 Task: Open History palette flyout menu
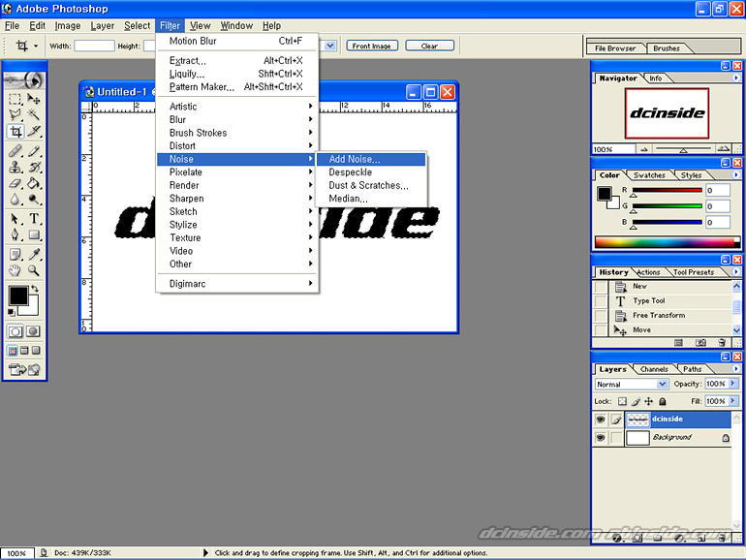[x=736, y=271]
